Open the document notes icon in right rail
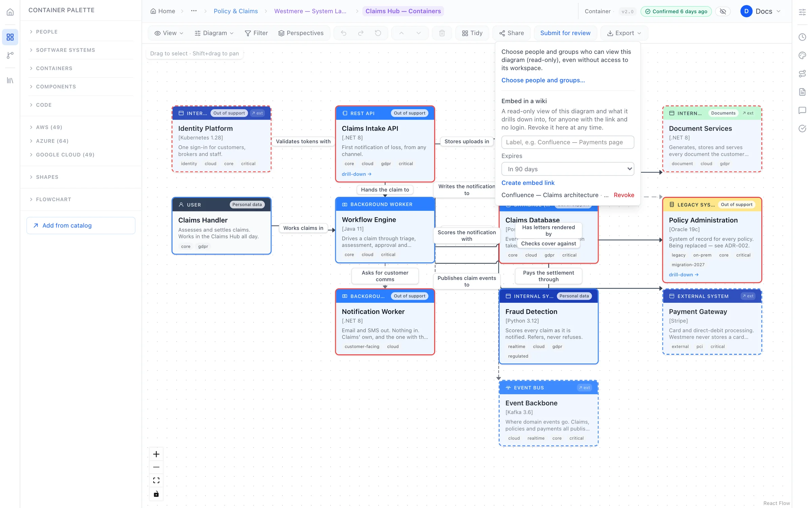 [802, 92]
